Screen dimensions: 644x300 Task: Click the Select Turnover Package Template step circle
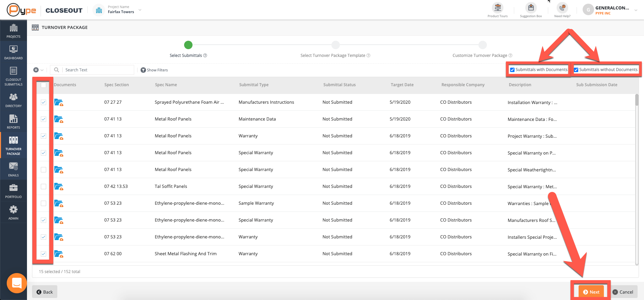[335, 45]
